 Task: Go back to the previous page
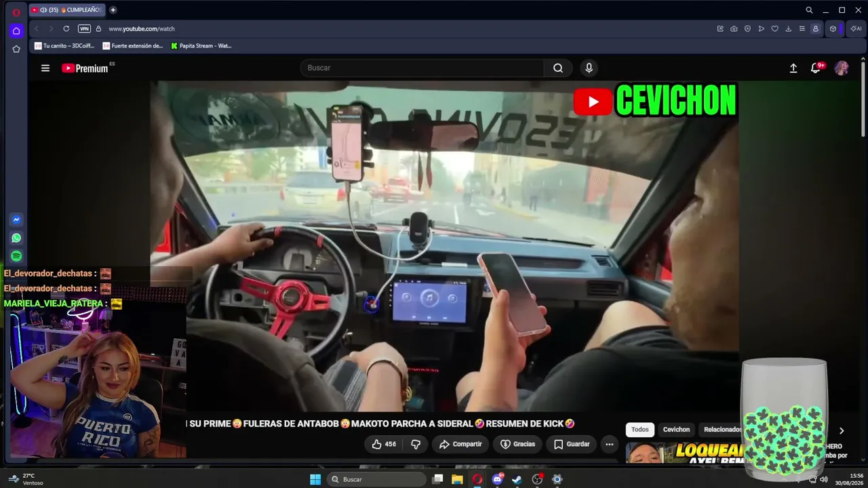click(36, 28)
